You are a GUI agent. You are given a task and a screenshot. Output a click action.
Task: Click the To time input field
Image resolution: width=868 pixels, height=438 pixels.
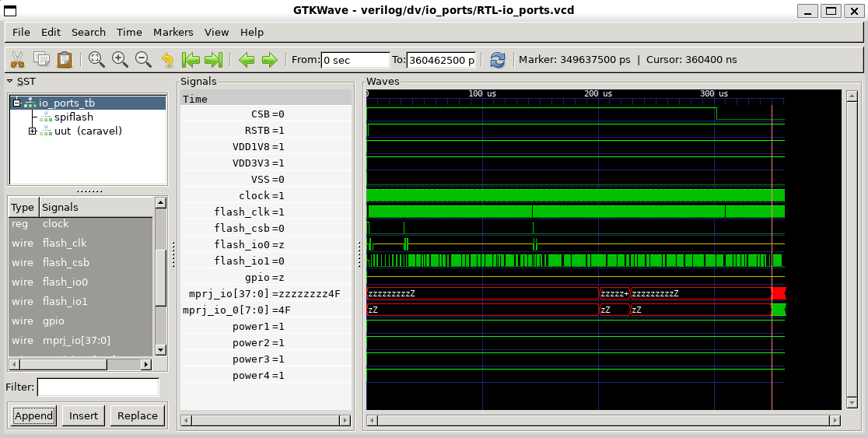(441, 60)
